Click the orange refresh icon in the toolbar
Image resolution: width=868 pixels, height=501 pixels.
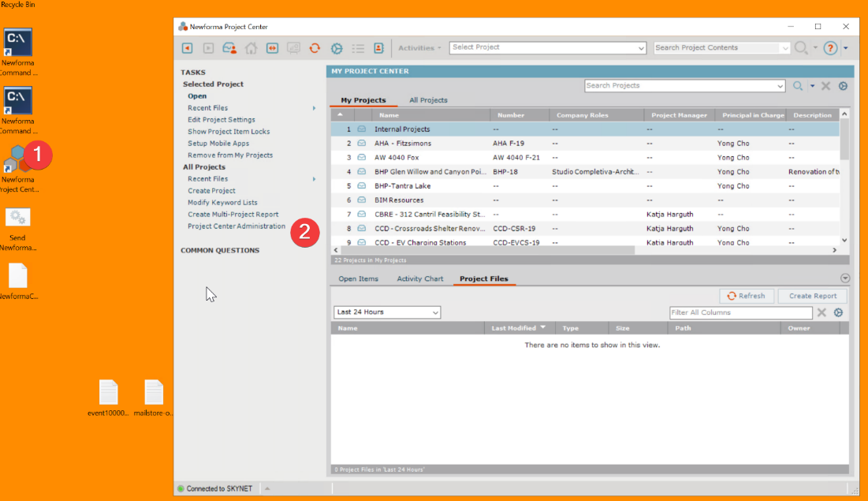[315, 48]
